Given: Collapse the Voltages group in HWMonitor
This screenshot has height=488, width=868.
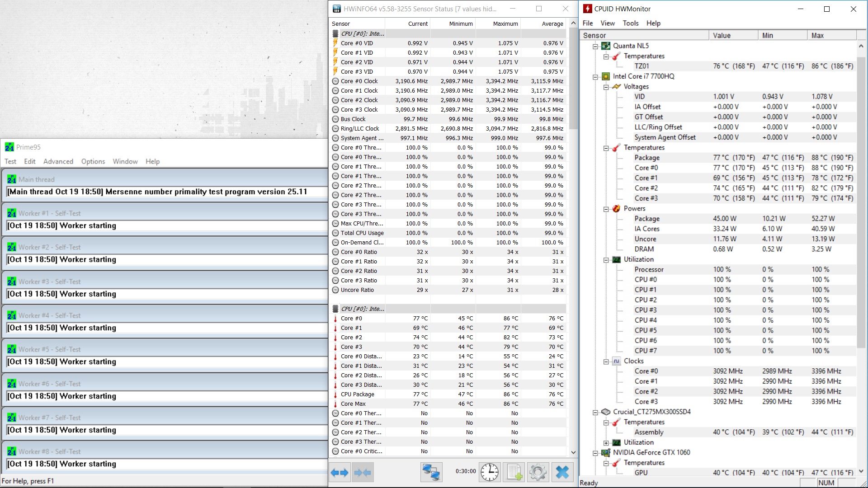Looking at the screenshot, I should click(606, 87).
